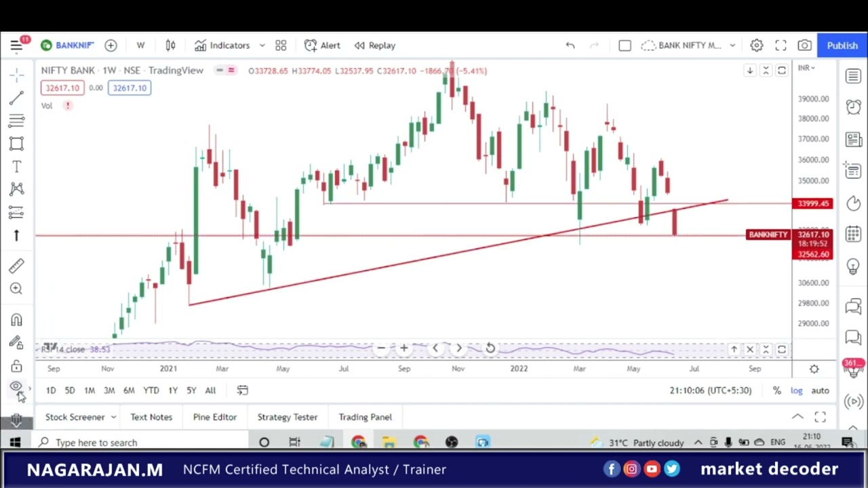868x488 pixels.
Task: Change the W weekly timeframe interval
Action: pos(140,45)
